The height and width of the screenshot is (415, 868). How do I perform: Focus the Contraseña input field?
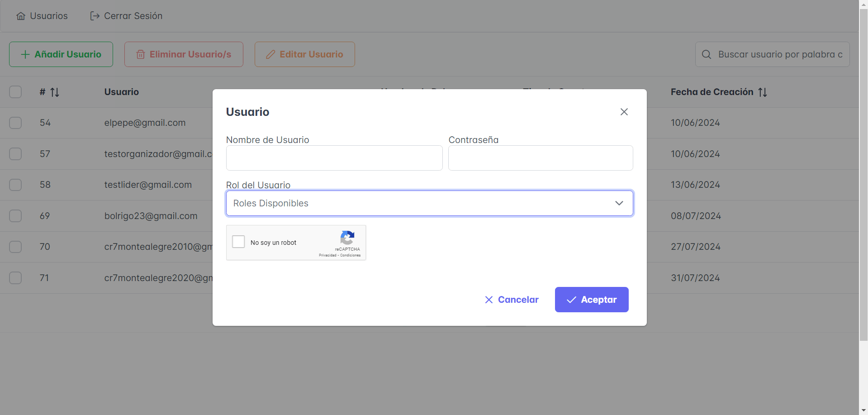pyautogui.click(x=541, y=158)
